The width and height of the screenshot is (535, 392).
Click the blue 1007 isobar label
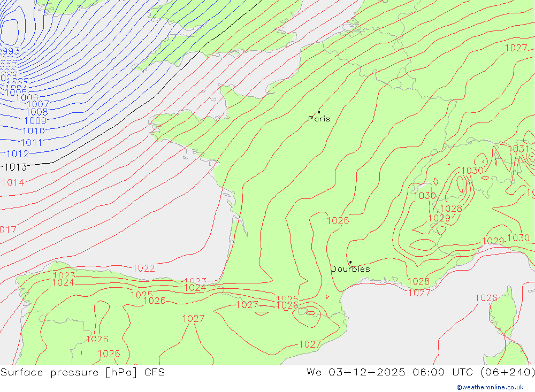click(x=38, y=104)
